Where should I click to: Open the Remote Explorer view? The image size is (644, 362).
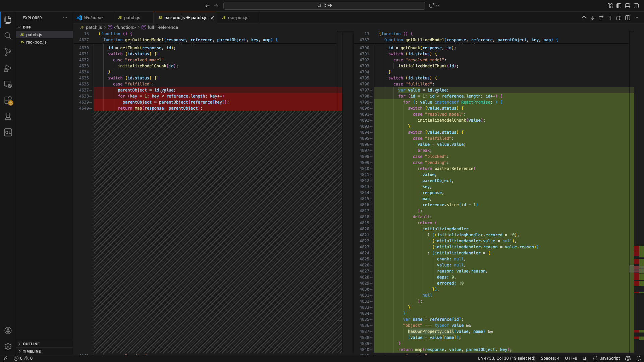8,84
